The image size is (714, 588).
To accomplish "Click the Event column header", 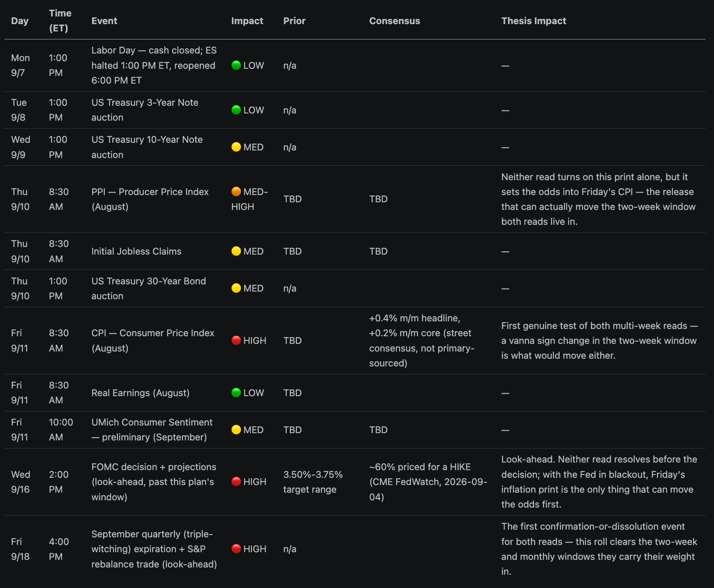I will (104, 21).
